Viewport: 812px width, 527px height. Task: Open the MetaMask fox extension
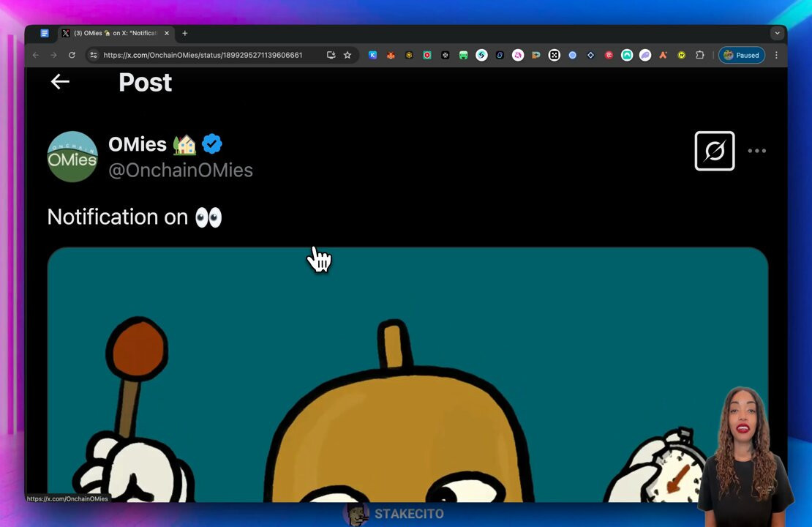[391, 55]
